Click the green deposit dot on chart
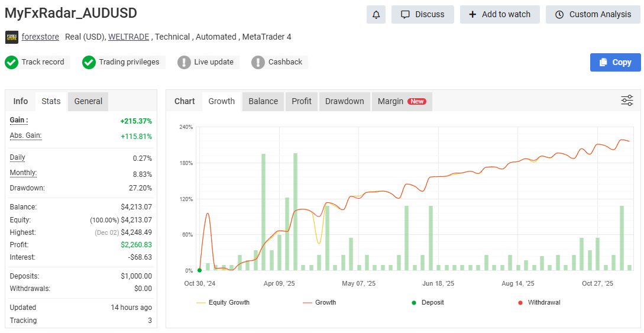This screenshot has height=333, width=644. coord(200,270)
